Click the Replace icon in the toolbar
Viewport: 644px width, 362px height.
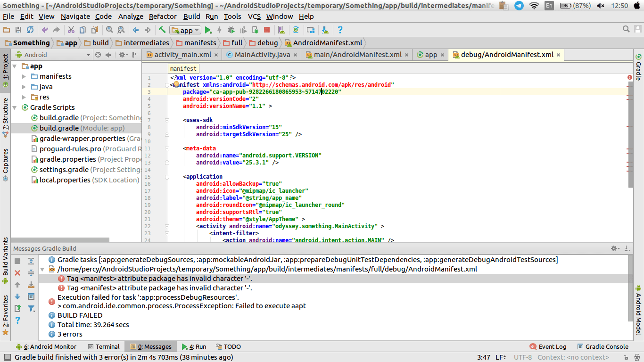pos(121,30)
